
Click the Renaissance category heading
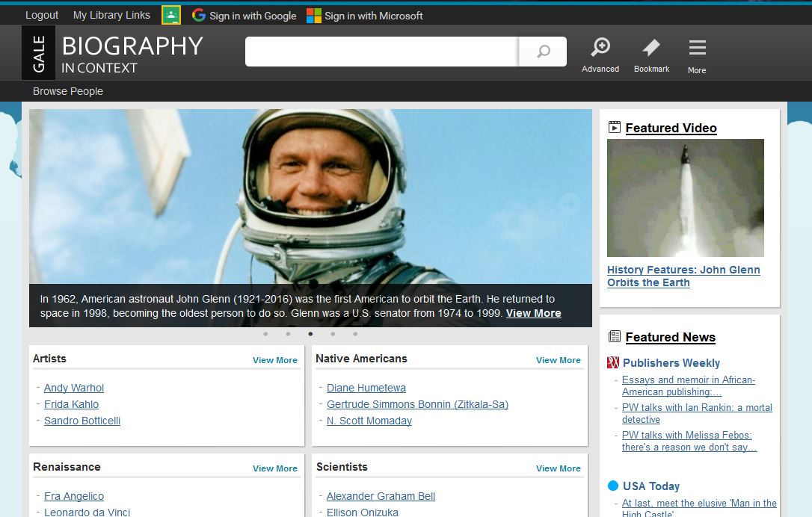pyautogui.click(x=67, y=467)
